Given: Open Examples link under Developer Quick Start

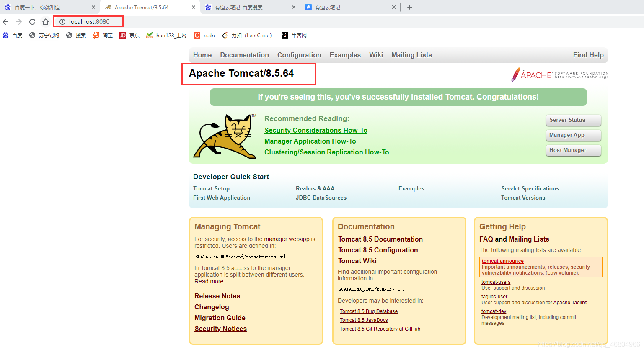Looking at the screenshot, I should (411, 189).
